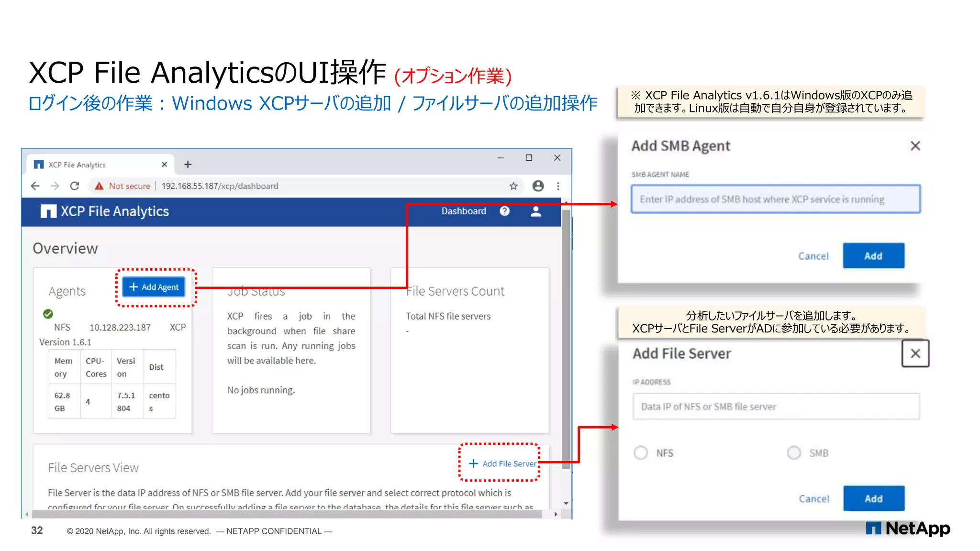Select the XCP File Analytics browser tab

tap(100, 165)
